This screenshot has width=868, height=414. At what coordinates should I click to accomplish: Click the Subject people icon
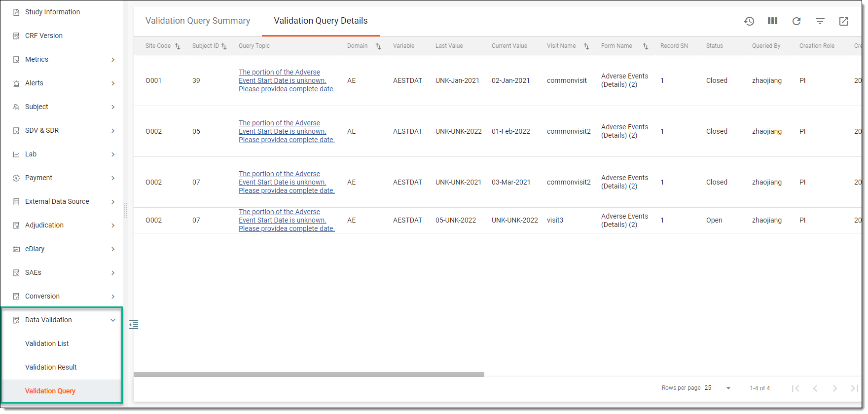16,107
